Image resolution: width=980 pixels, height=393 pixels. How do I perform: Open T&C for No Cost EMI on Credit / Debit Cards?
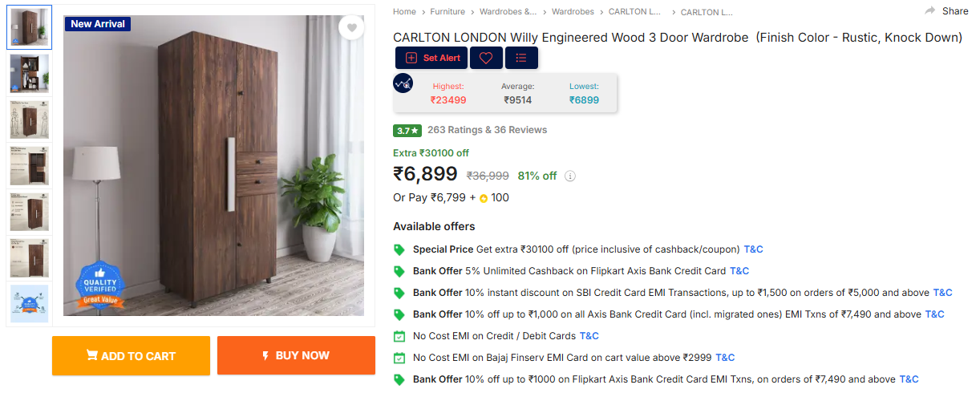589,336
